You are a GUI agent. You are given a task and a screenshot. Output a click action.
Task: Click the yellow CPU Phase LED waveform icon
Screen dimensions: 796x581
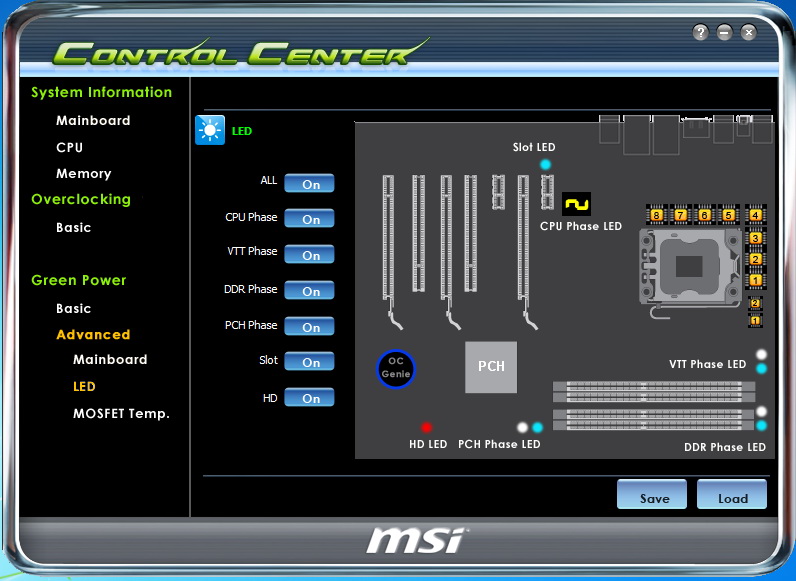(576, 204)
